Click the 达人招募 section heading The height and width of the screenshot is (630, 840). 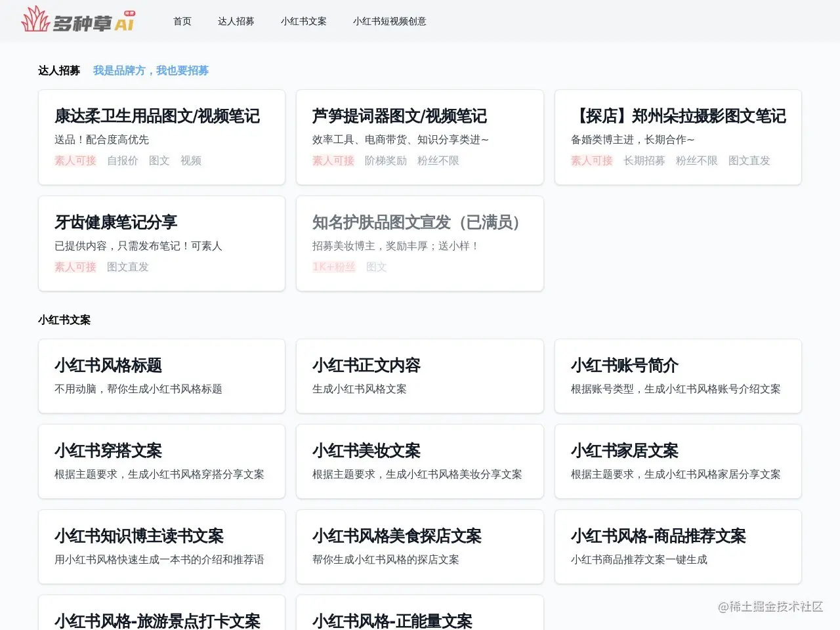click(x=59, y=70)
